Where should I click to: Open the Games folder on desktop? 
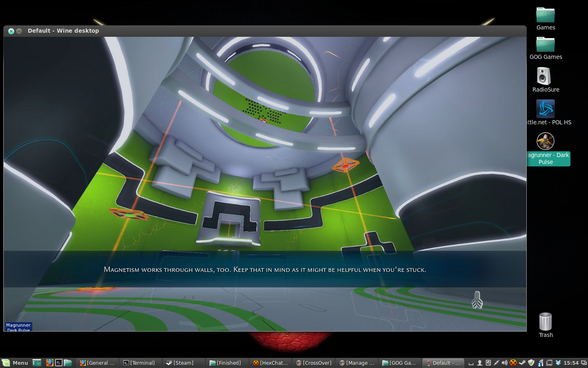(x=546, y=16)
